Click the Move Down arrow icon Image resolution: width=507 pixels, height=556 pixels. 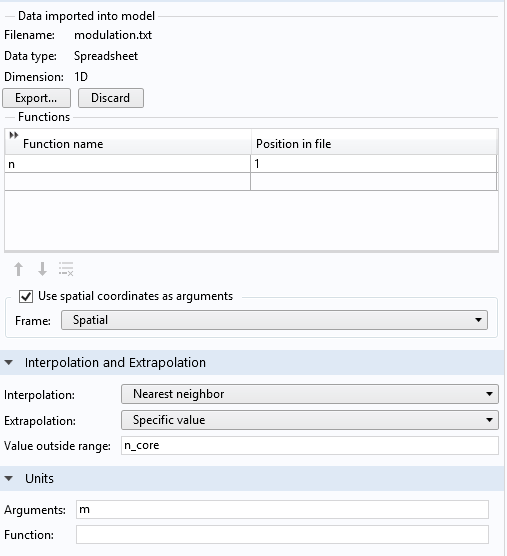point(42,269)
